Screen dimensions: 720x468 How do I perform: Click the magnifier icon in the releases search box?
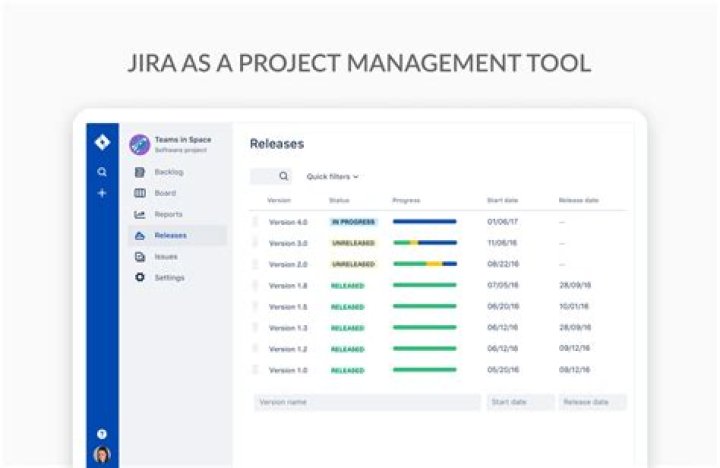pyautogui.click(x=283, y=176)
